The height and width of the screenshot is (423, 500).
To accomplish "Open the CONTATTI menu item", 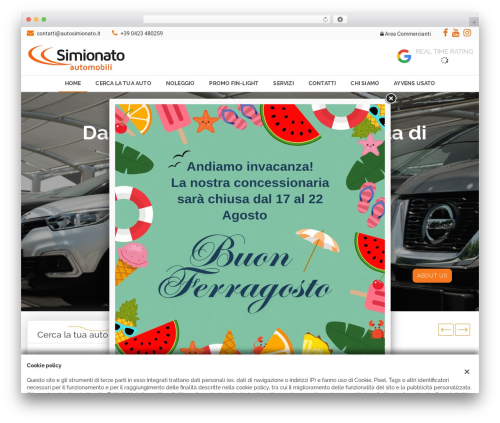I will pyautogui.click(x=322, y=83).
